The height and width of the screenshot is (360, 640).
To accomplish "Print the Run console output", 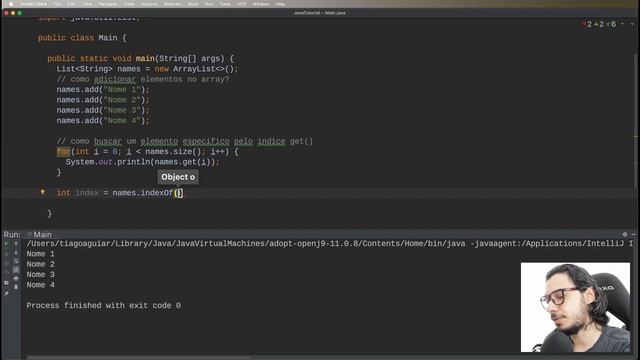I will pos(16,278).
